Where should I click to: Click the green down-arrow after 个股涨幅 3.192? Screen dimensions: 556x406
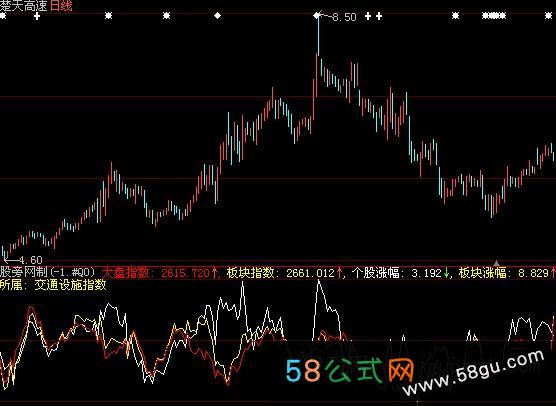[446, 273]
